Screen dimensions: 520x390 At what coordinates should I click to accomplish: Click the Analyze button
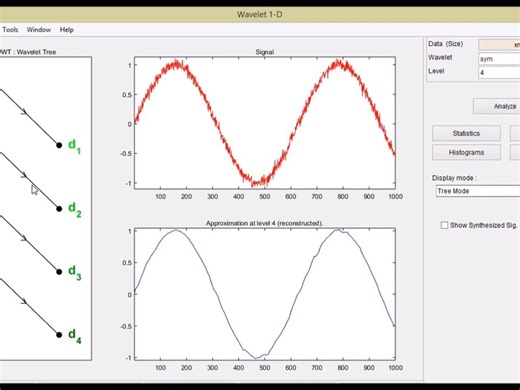tap(497, 106)
